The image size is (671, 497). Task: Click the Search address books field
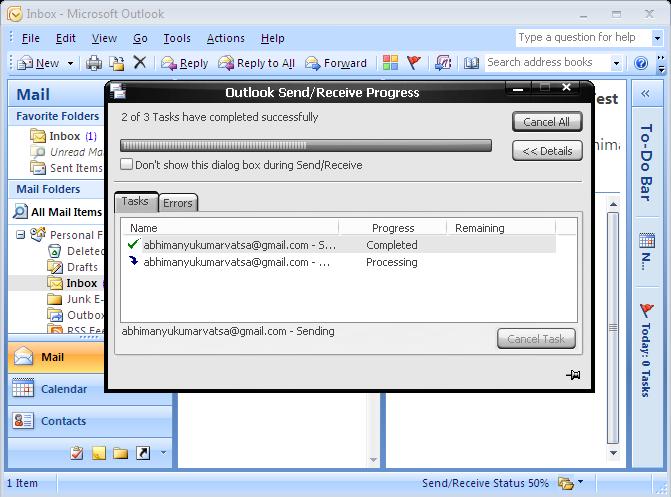point(548,63)
